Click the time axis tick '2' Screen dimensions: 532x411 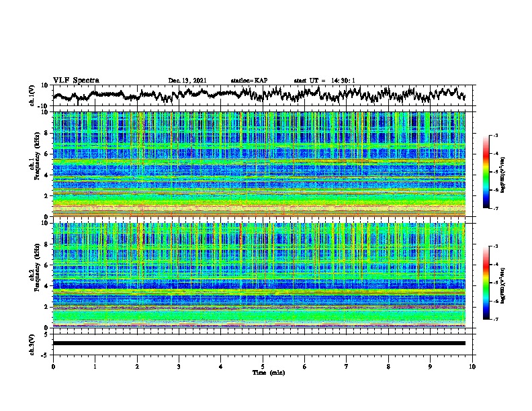pyautogui.click(x=137, y=367)
